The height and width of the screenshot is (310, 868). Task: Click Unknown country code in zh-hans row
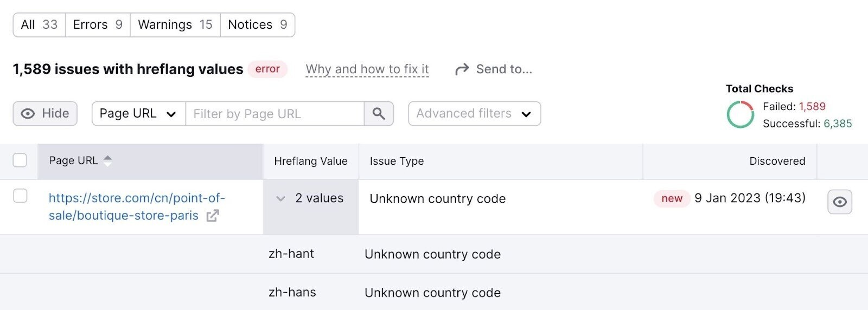point(432,293)
